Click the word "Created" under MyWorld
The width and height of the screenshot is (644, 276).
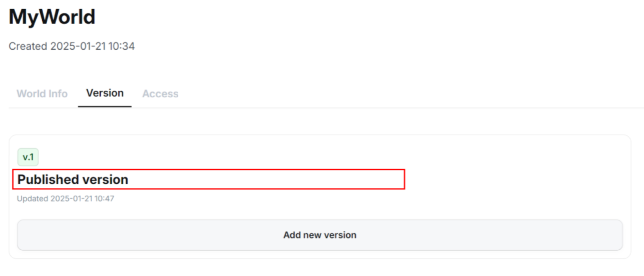click(28, 46)
